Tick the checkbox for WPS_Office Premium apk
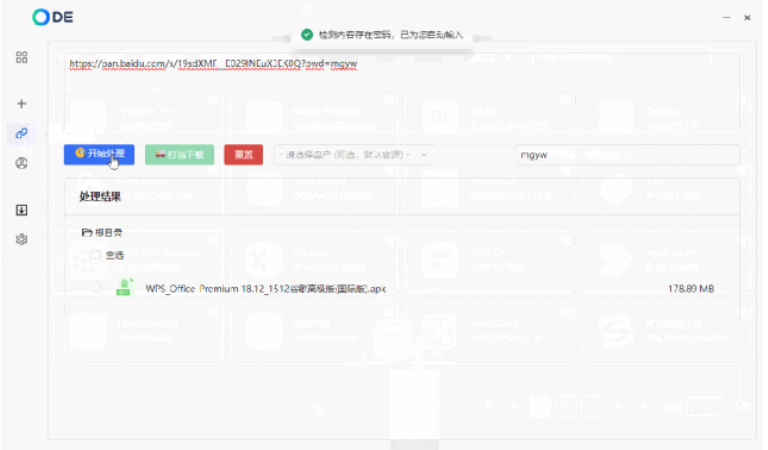The width and height of the screenshot is (768, 450). click(96, 287)
